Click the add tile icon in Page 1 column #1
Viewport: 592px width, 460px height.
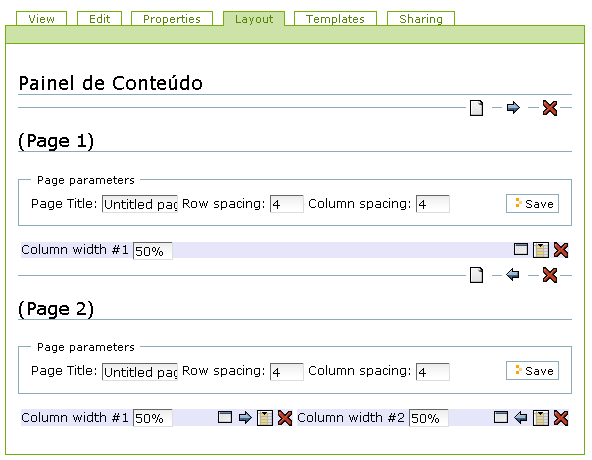[x=521, y=250]
